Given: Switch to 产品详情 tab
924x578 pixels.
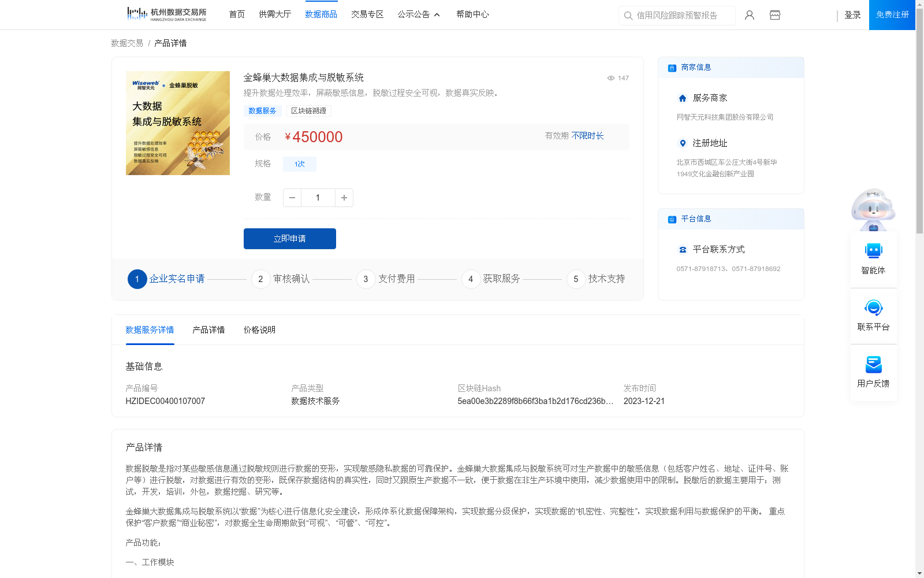Looking at the screenshot, I should (x=208, y=330).
